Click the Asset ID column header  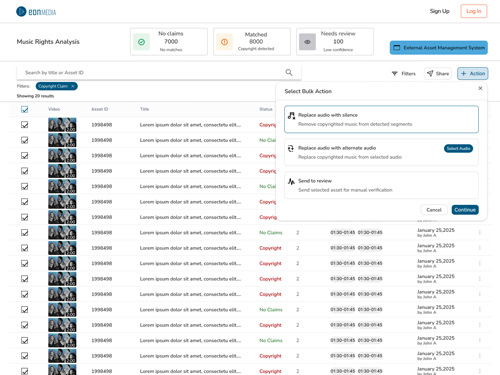(x=100, y=109)
